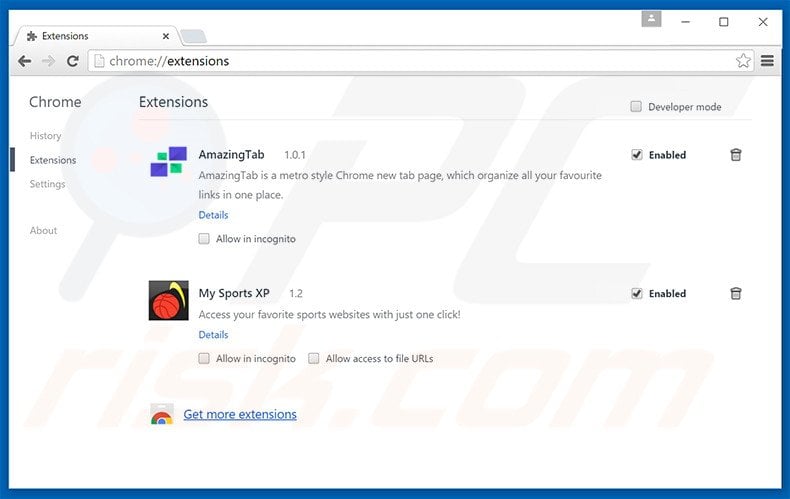Screen dimensions: 790x499
Task: Open the Chrome hamburger menu
Action: (767, 61)
